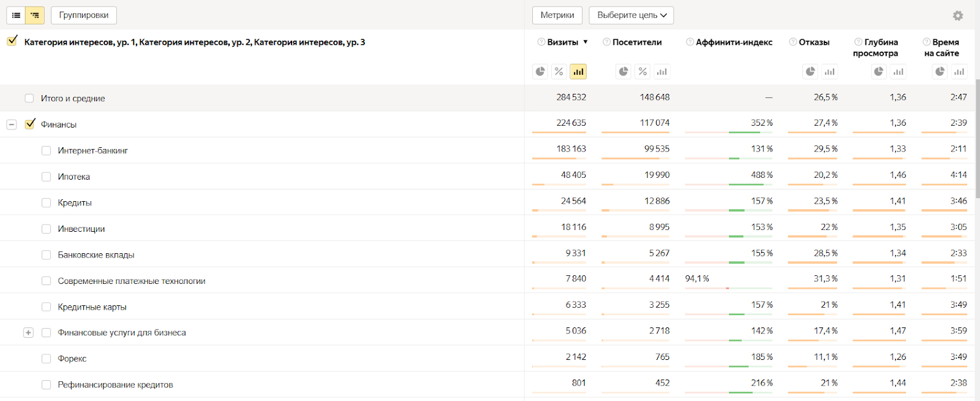The width and height of the screenshot is (980, 401).
Task: Switch to tree list view icon
Action: 35,15
